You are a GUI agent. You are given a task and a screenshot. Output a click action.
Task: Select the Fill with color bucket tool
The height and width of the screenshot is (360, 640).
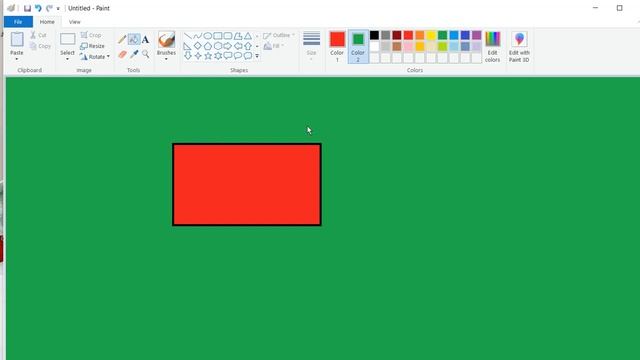134,39
